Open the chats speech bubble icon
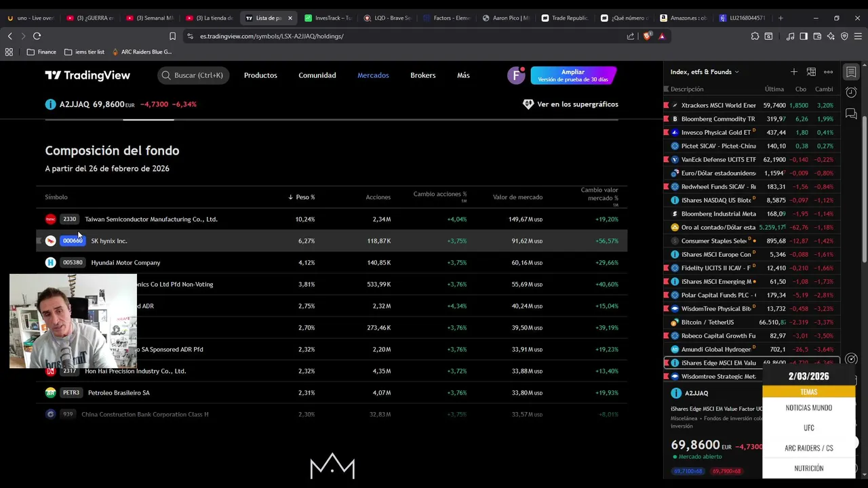 (851, 113)
